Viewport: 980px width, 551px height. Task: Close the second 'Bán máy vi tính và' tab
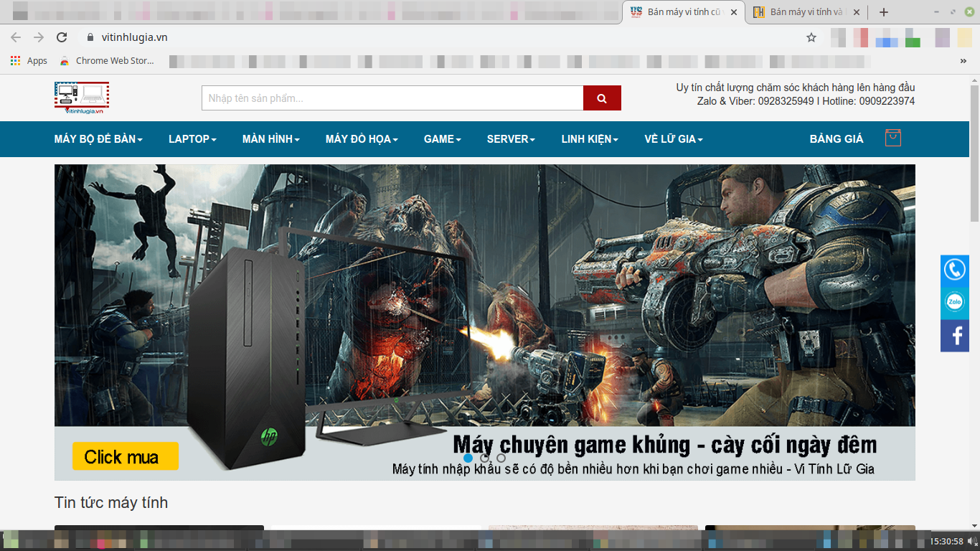click(x=857, y=12)
